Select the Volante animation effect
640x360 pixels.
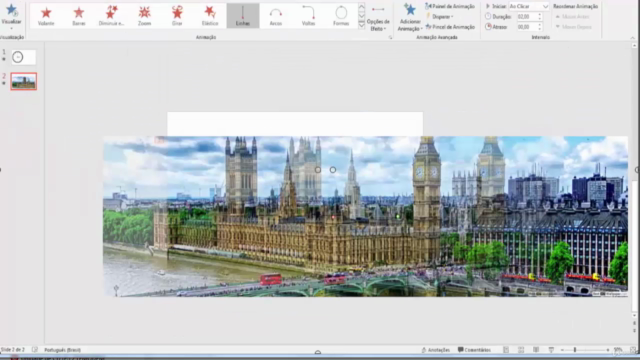tap(46, 16)
